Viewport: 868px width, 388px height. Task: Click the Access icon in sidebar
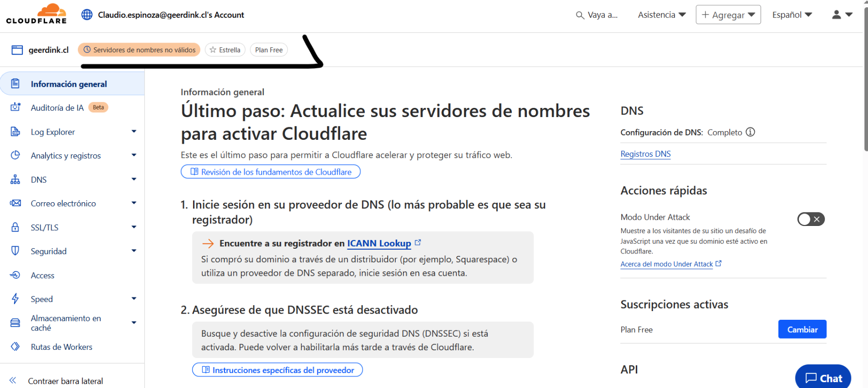coord(15,275)
